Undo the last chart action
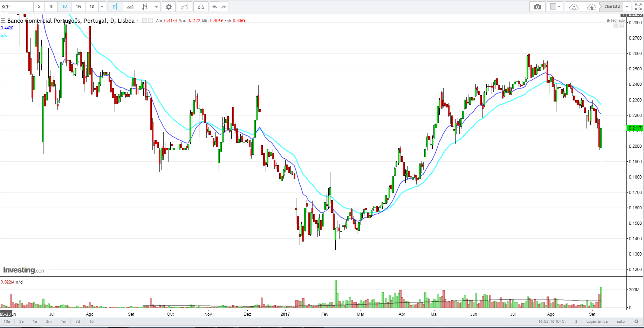This screenshot has height=328, width=644. pyautogui.click(x=214, y=7)
